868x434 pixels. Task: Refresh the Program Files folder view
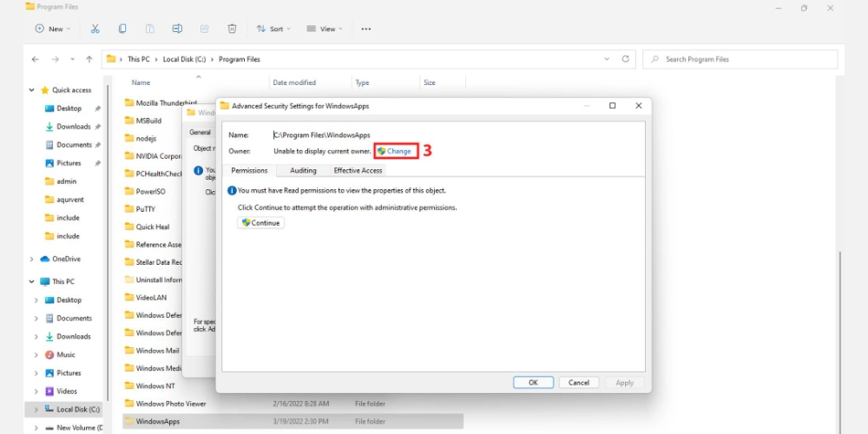click(x=626, y=59)
